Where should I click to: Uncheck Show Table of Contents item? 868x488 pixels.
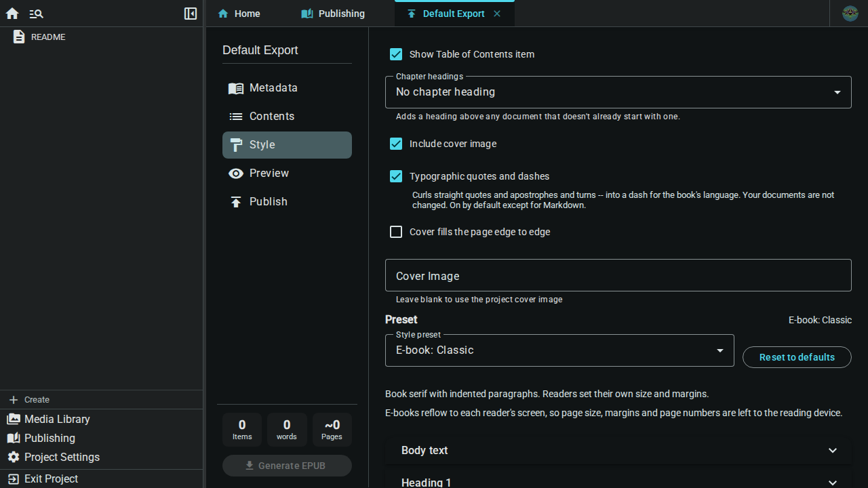396,54
